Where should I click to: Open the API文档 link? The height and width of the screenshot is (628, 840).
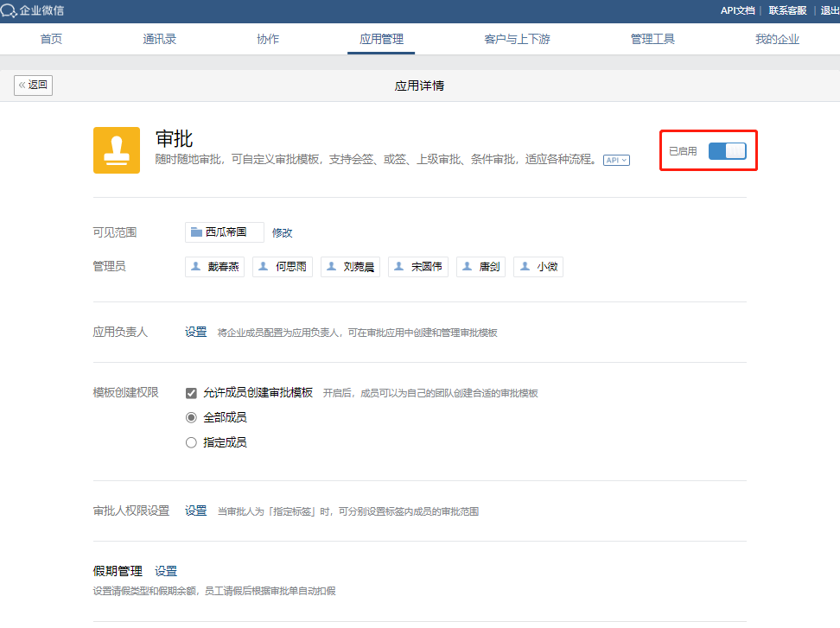pyautogui.click(x=738, y=10)
